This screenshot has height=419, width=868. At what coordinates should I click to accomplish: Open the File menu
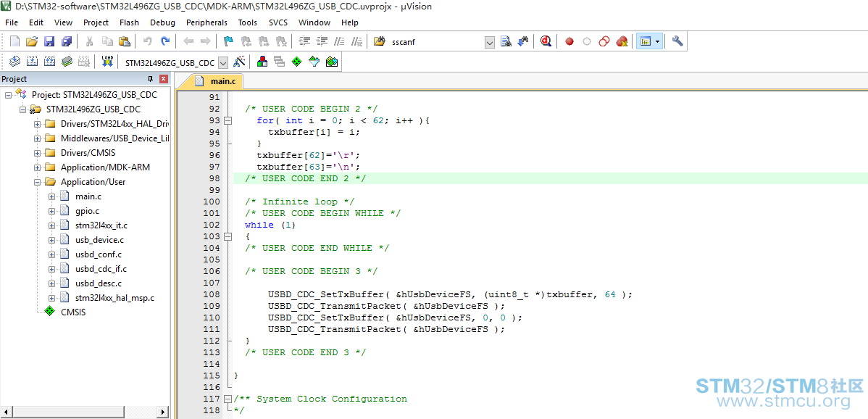11,22
